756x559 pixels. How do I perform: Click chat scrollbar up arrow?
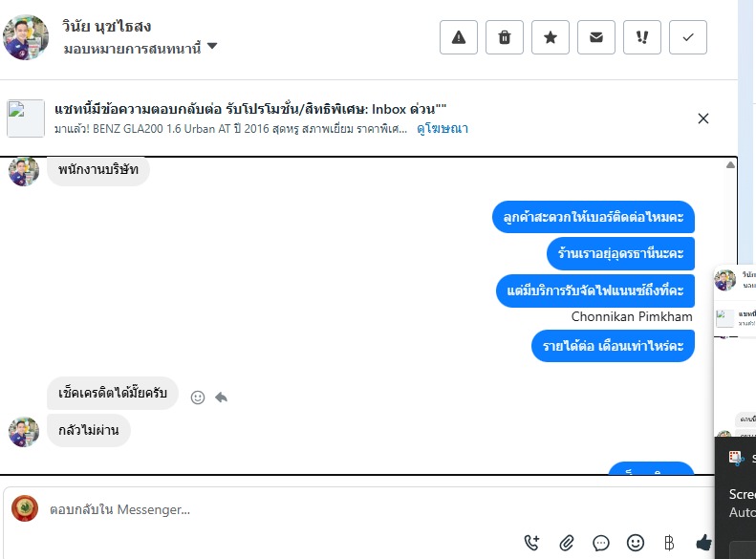click(730, 164)
